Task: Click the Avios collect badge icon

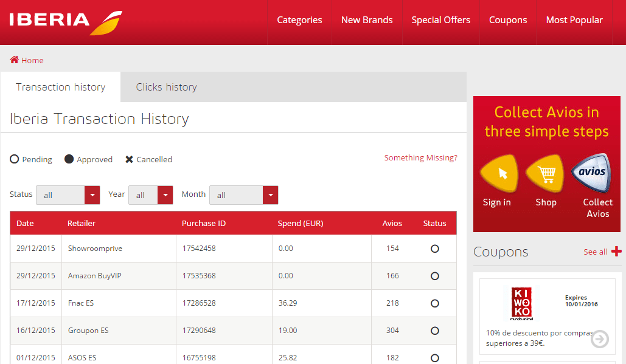Action: tap(591, 173)
